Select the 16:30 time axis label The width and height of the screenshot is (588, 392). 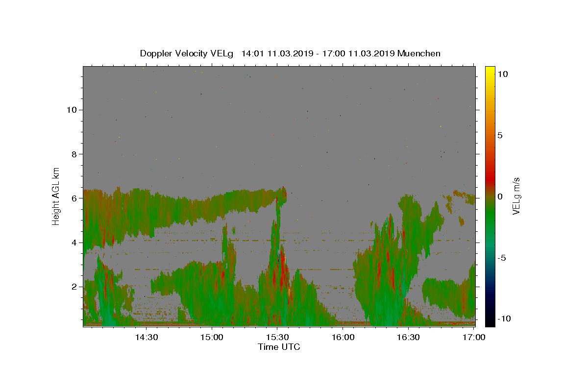(x=409, y=337)
